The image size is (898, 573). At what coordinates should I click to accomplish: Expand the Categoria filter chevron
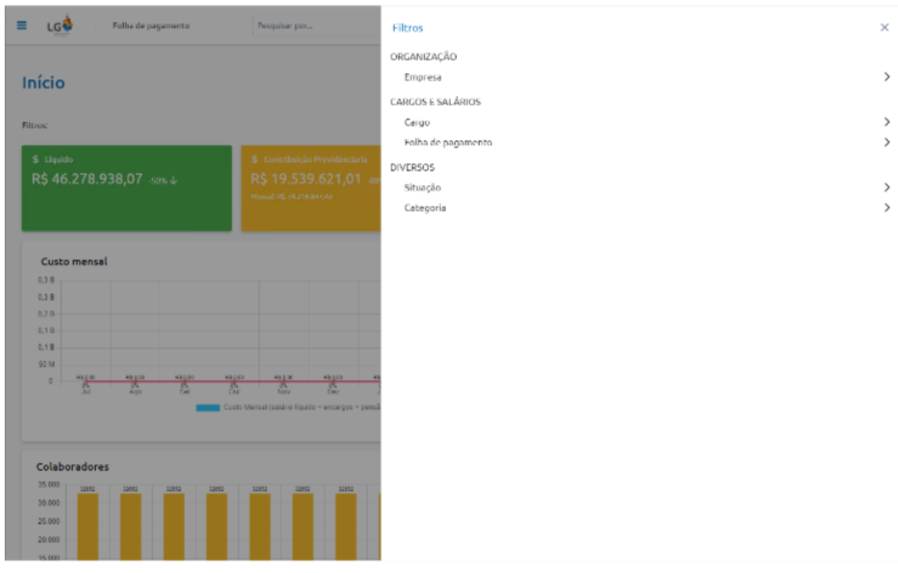click(x=887, y=207)
